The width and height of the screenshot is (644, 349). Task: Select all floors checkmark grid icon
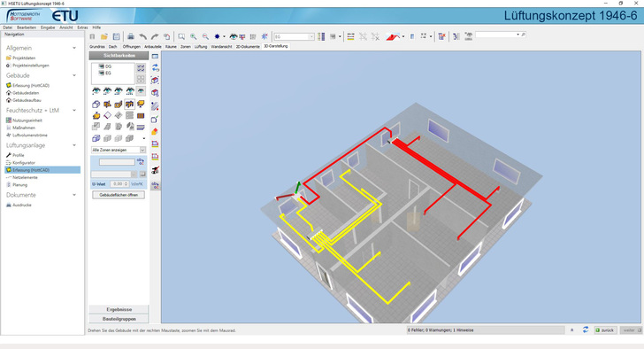141,68
